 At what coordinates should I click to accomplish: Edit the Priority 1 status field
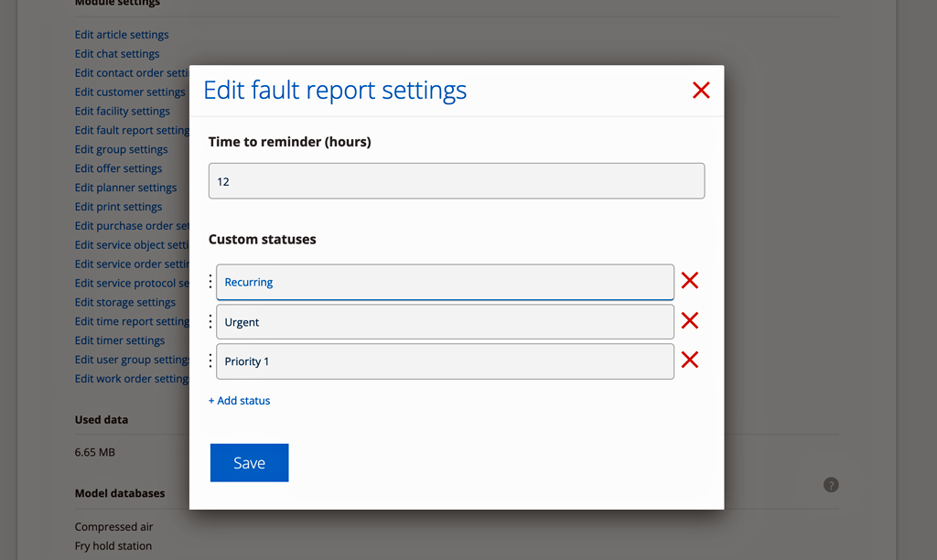pyautogui.click(x=446, y=361)
